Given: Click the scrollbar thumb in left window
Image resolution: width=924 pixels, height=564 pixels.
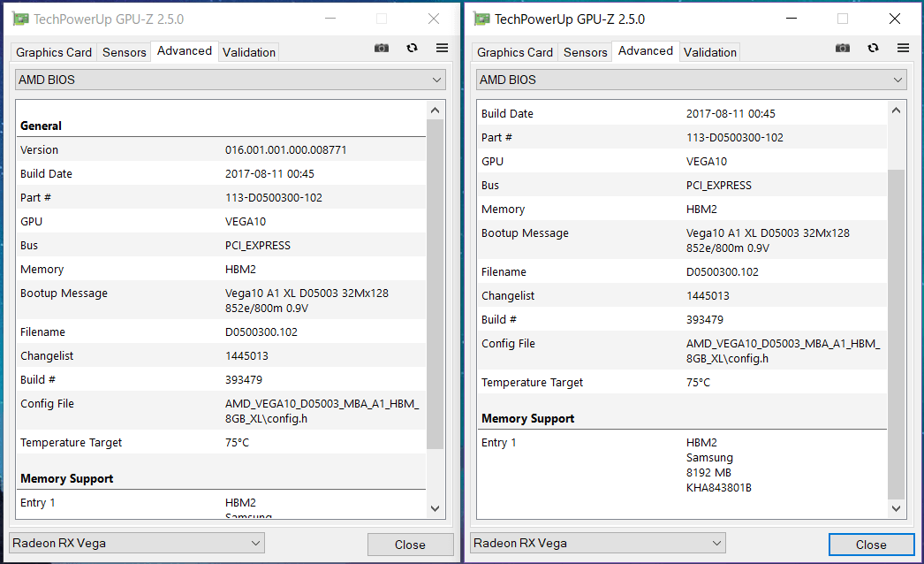Looking at the screenshot, I should pos(435,285).
